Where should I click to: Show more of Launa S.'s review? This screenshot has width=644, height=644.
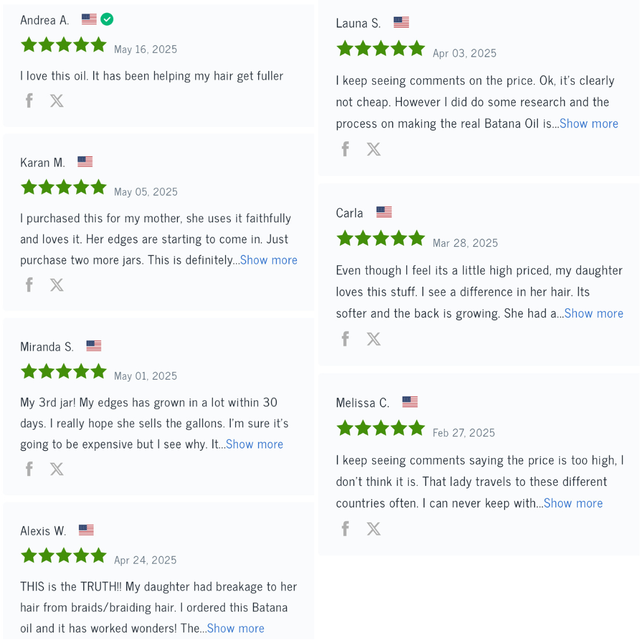pos(589,123)
